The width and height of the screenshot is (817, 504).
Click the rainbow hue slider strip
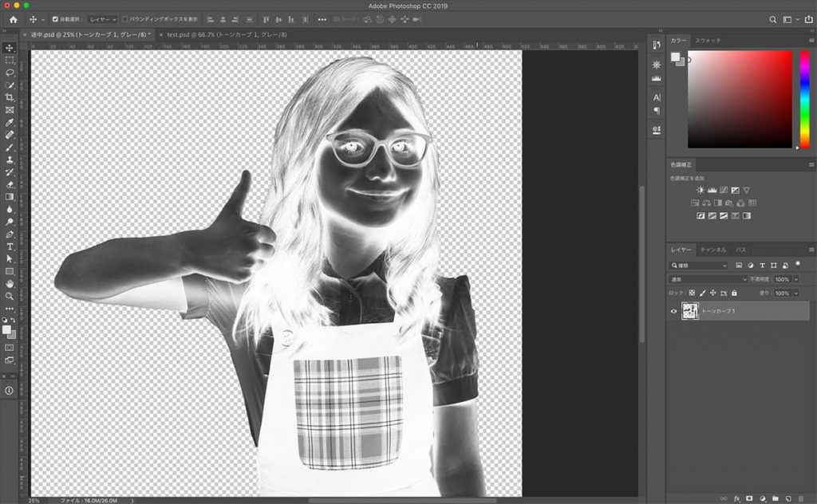point(803,99)
